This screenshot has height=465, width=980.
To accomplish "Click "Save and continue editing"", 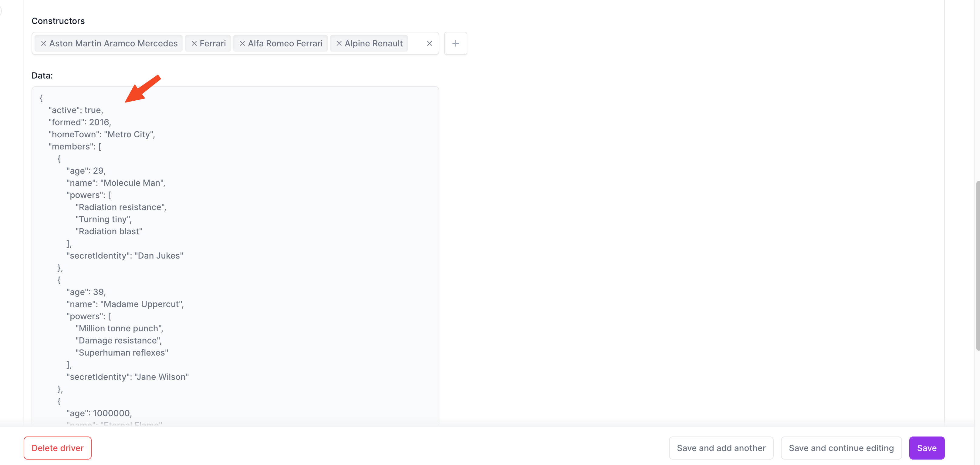I will (841, 448).
